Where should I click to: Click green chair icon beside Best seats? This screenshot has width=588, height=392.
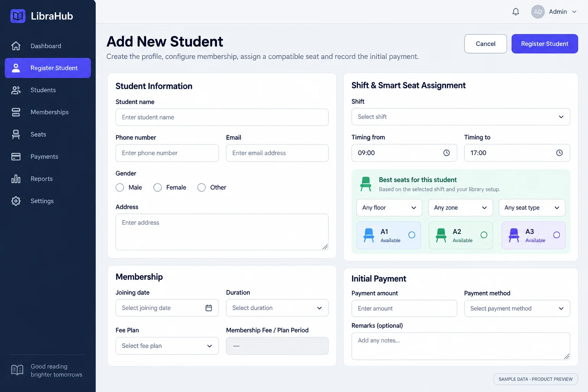(x=366, y=184)
